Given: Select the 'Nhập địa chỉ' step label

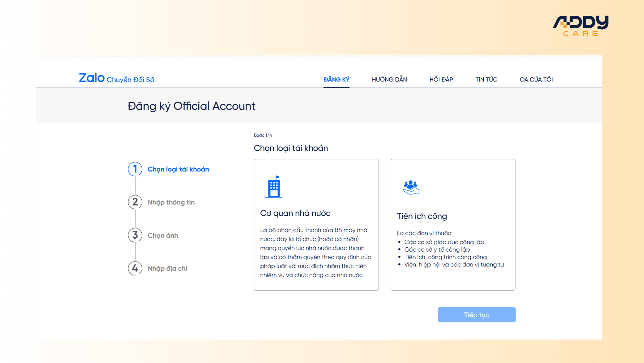Looking at the screenshot, I should pos(167,269).
